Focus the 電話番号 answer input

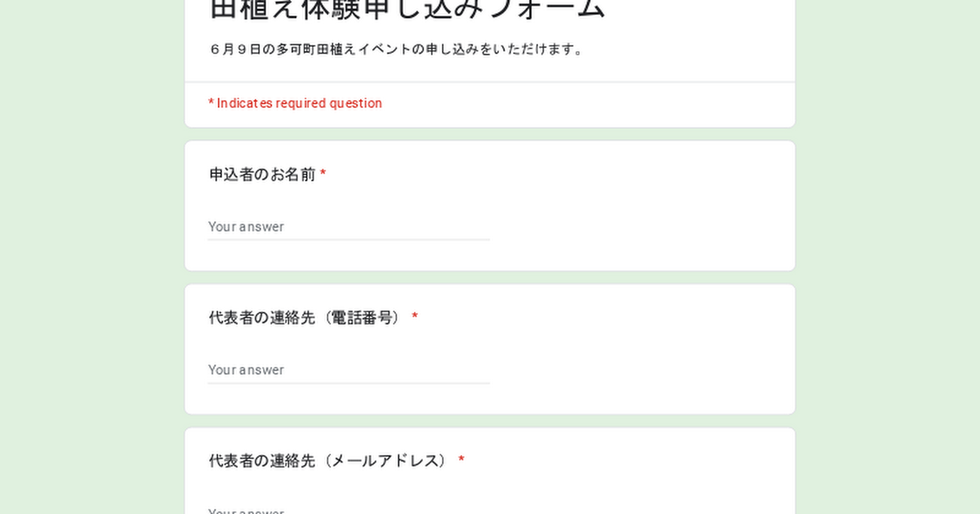tap(349, 370)
